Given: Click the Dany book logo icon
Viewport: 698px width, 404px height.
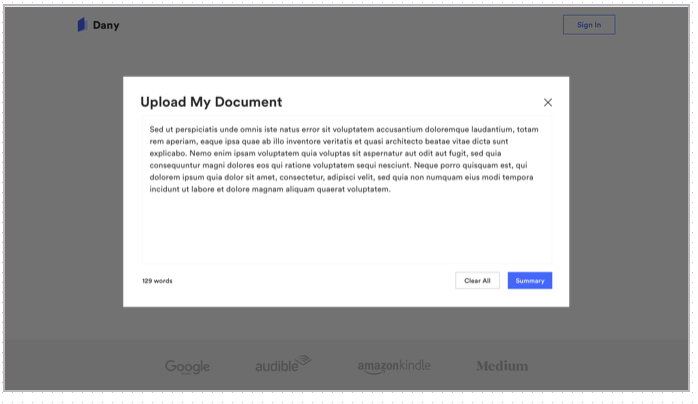Looking at the screenshot, I should (82, 25).
